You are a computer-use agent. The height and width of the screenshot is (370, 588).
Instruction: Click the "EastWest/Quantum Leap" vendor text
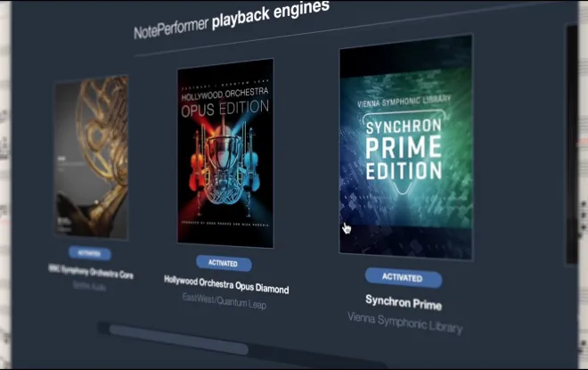click(x=225, y=301)
